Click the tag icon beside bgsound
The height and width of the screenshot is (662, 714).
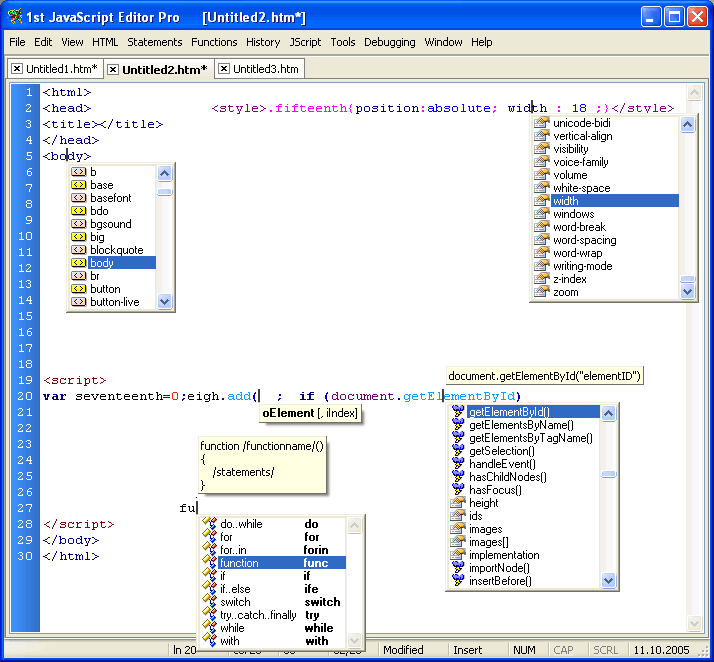point(79,224)
